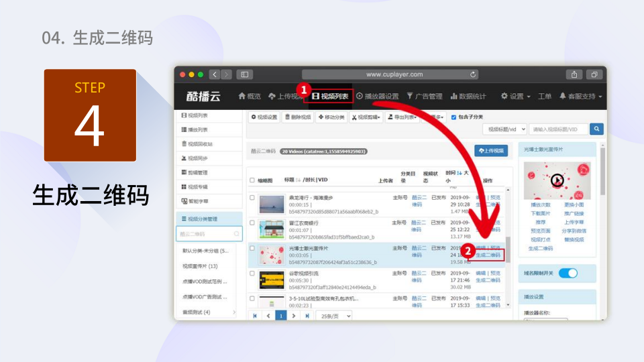Image resolution: width=644 pixels, height=362 pixels.
Task: Open the 视频剪辑 dropdown button
Action: point(366,117)
